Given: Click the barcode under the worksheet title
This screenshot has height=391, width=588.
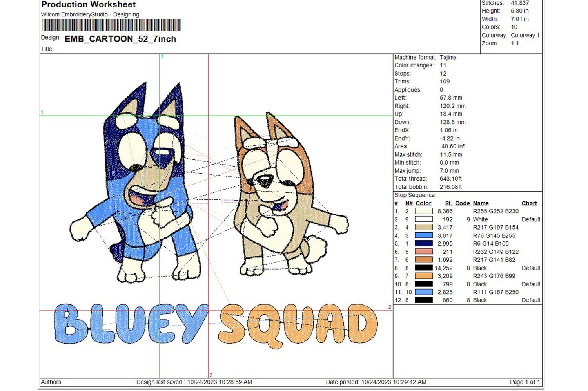Looking at the screenshot, I should click(112, 25).
